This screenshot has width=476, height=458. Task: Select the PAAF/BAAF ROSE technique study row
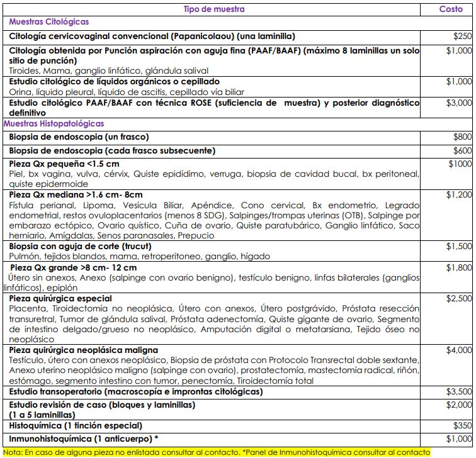coord(214,108)
